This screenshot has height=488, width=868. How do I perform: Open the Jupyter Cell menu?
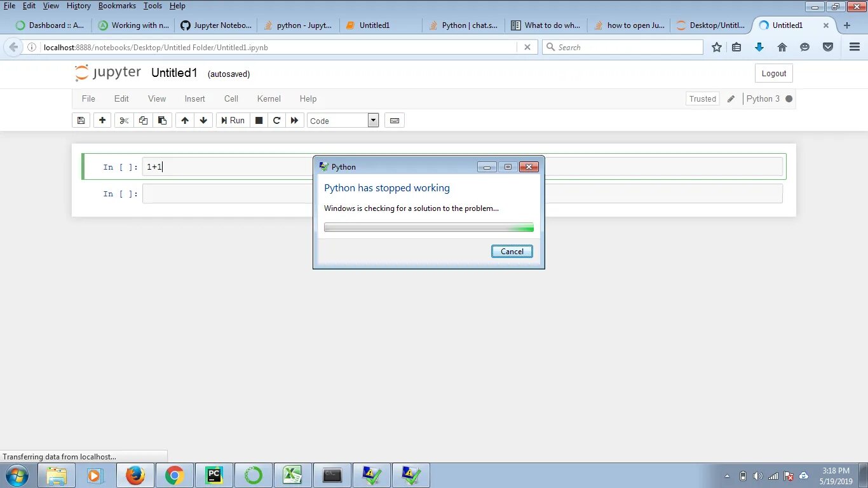coord(231,98)
